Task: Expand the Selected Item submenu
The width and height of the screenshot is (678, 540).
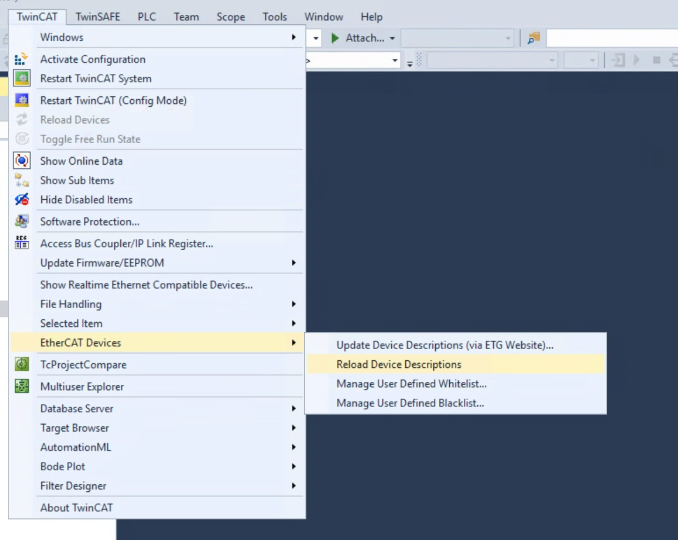Action: [x=157, y=323]
